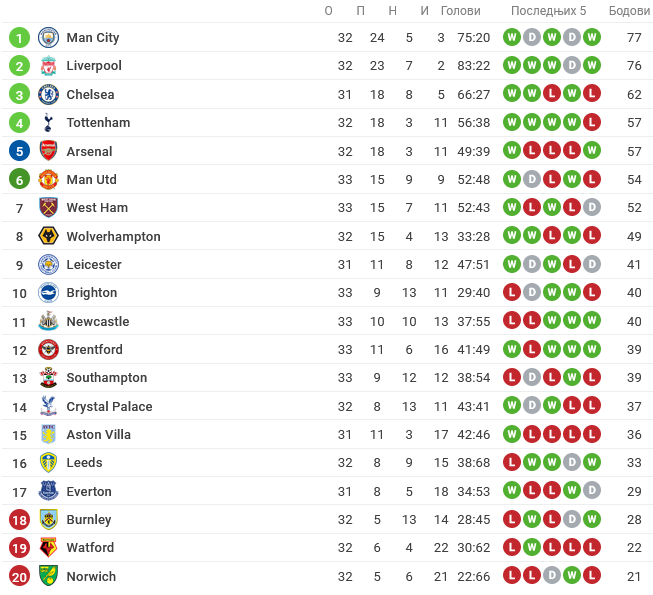
Task: Click Man City's most recent form result
Action: click(x=592, y=38)
